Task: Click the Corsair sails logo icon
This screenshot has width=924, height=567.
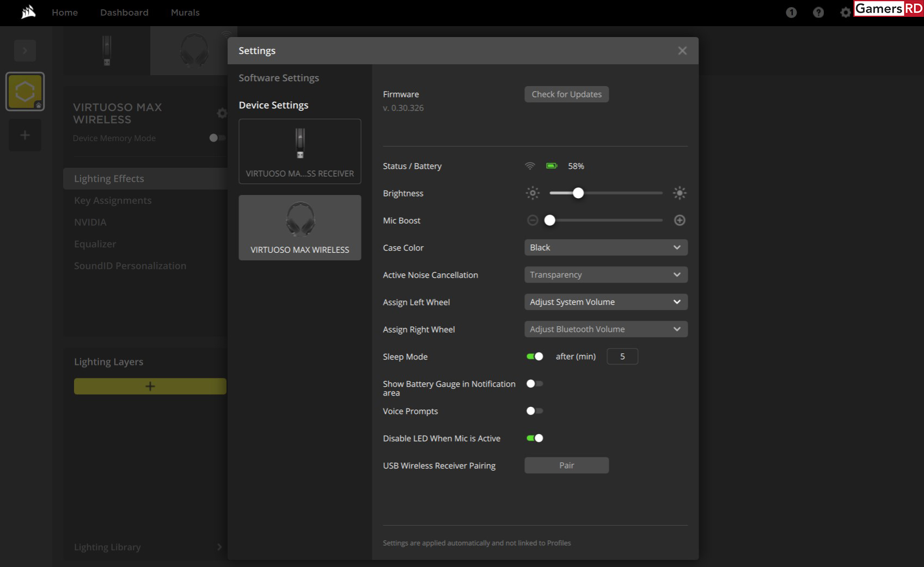Action: 28,12
